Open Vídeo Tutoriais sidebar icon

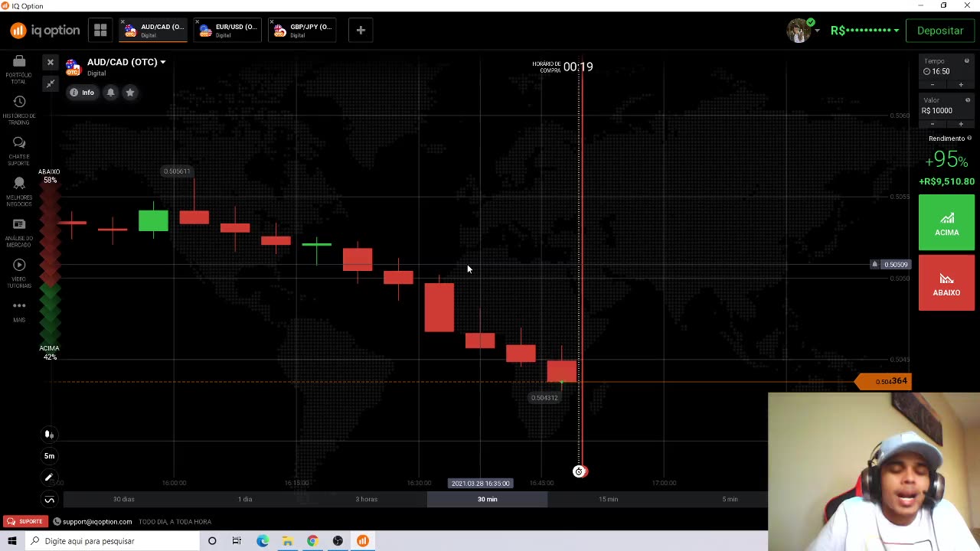click(19, 272)
